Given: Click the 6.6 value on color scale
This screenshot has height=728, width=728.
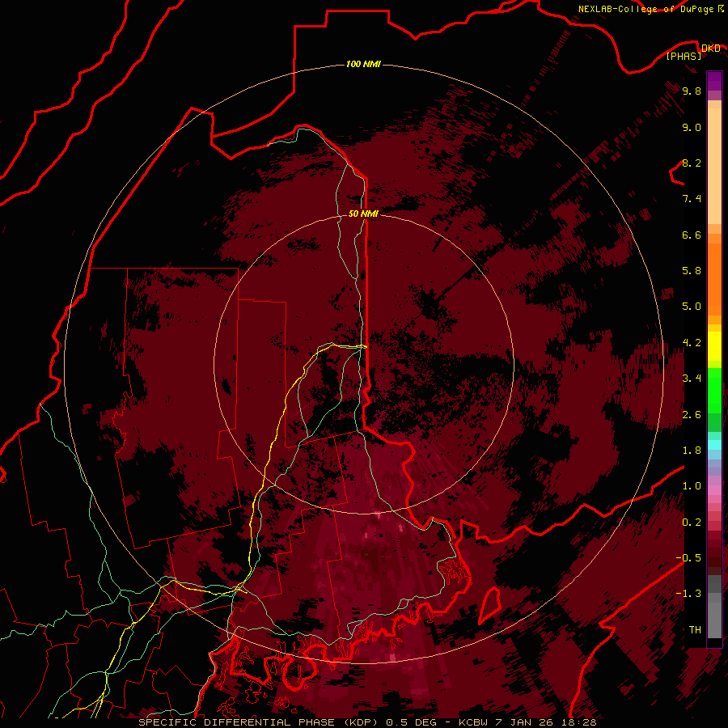Looking at the screenshot, I should (692, 235).
